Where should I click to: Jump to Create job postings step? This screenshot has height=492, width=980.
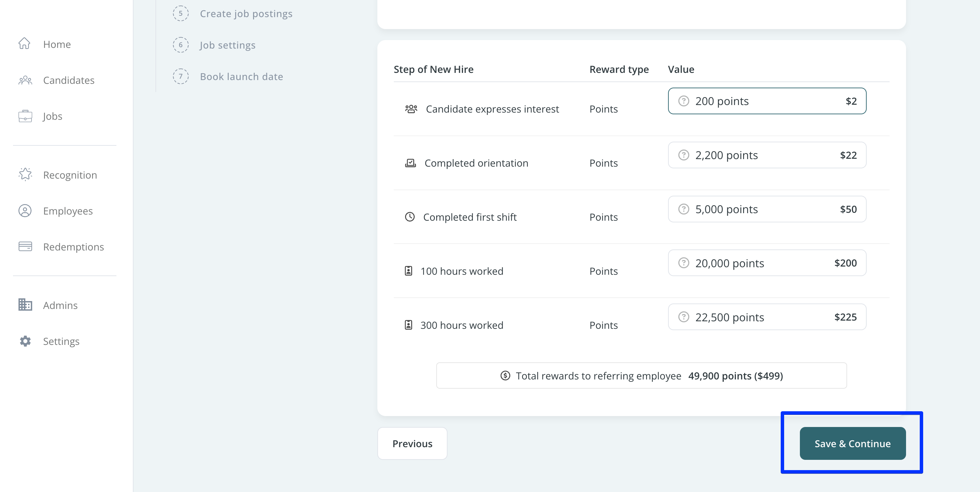coord(246,14)
